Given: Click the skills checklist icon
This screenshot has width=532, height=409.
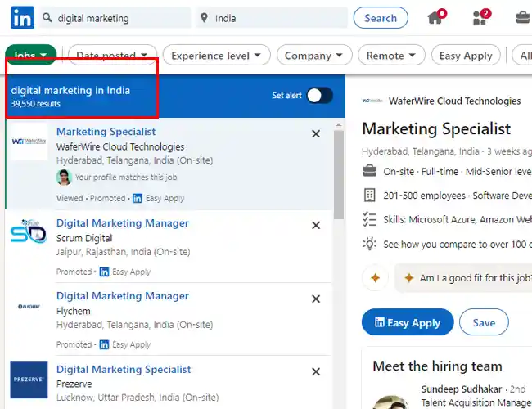Looking at the screenshot, I should 369,219.
